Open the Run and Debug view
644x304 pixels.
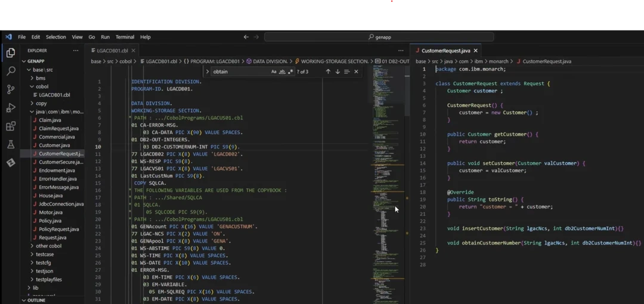11,108
